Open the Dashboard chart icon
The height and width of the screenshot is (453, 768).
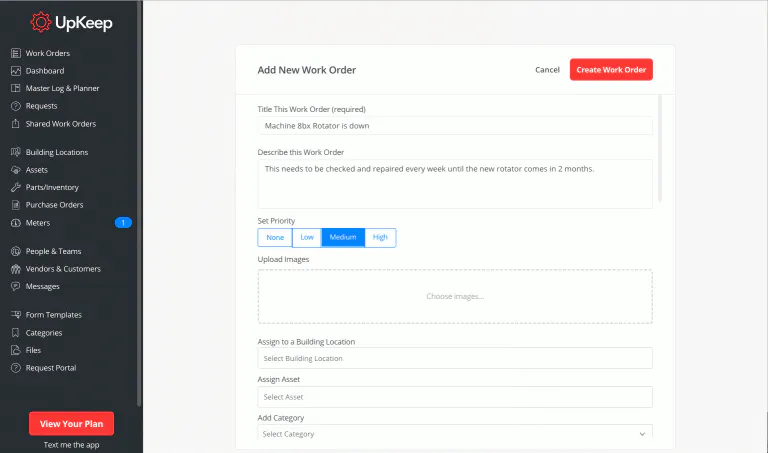pyautogui.click(x=16, y=71)
